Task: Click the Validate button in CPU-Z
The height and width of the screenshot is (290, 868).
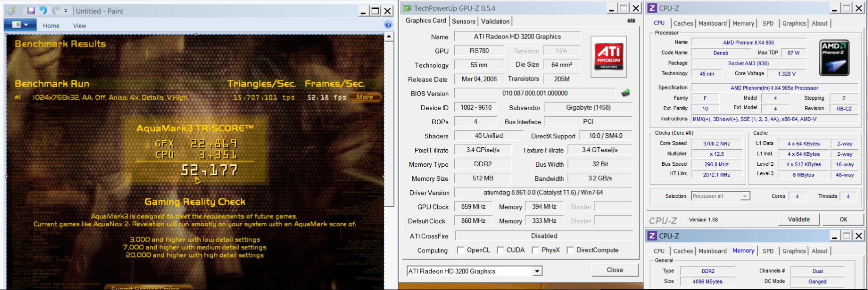Action: 799,219
